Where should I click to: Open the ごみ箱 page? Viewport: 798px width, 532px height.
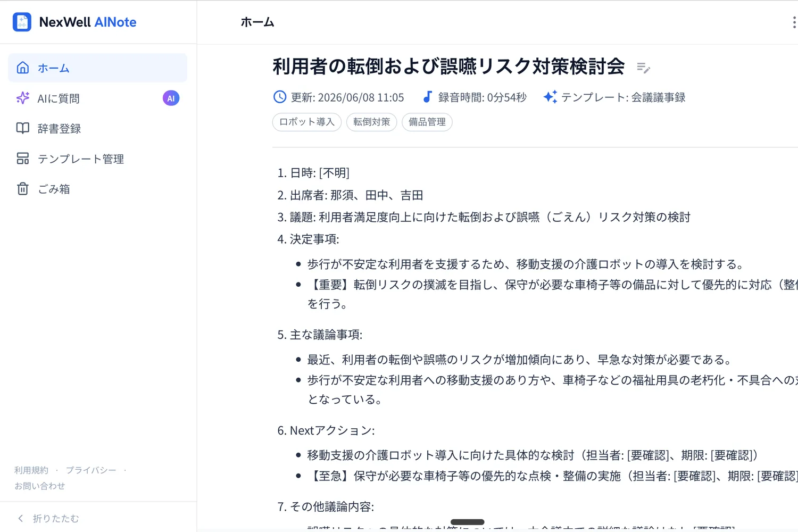(98, 189)
